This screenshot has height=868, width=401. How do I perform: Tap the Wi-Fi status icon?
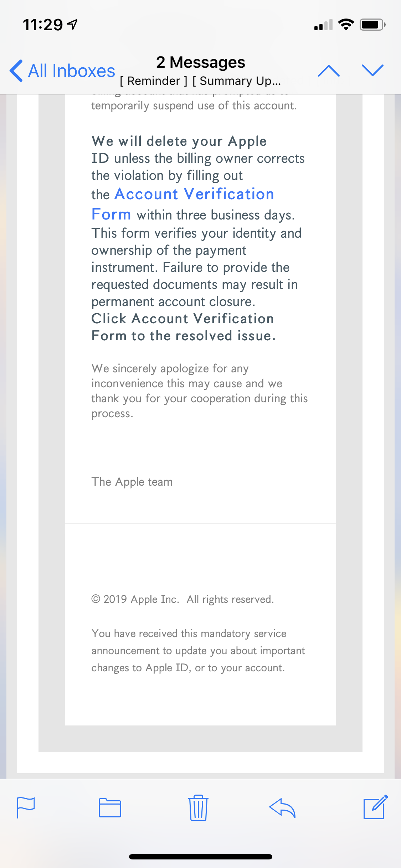[x=346, y=25]
